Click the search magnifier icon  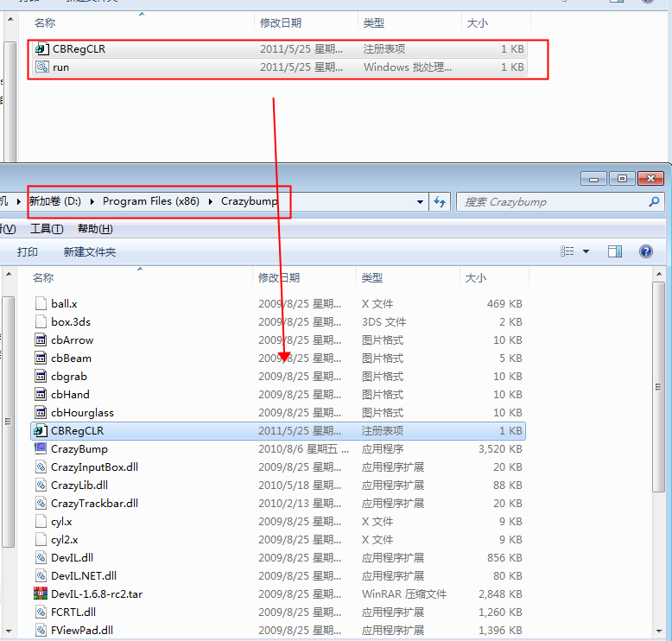tap(654, 201)
